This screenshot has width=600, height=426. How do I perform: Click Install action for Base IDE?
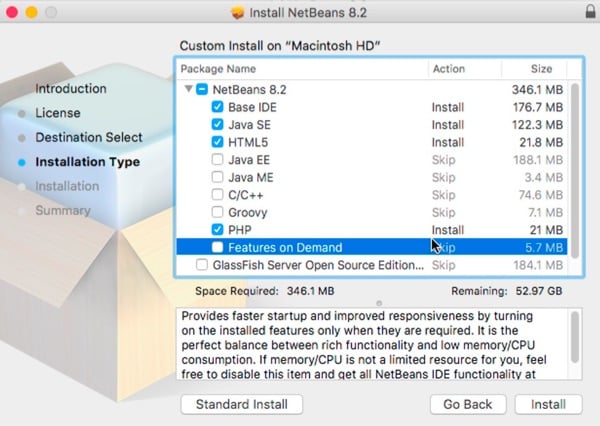coord(448,107)
